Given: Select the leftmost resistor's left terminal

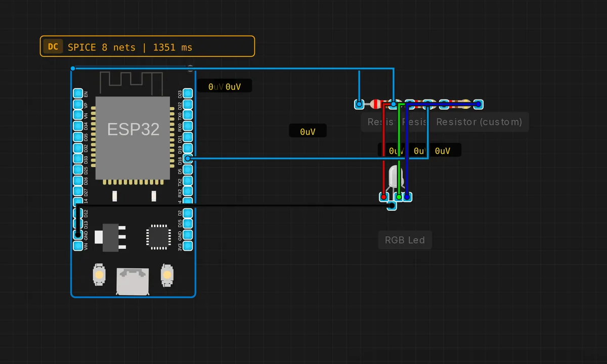Looking at the screenshot, I should click(x=359, y=105).
